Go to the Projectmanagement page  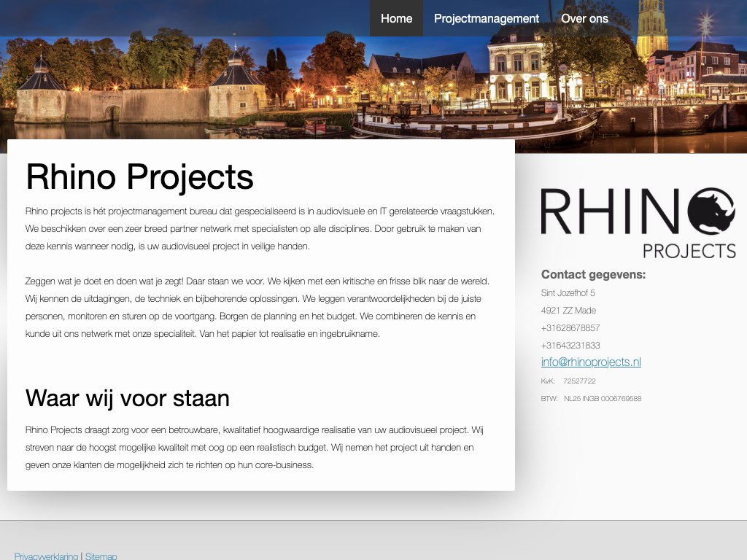[487, 18]
